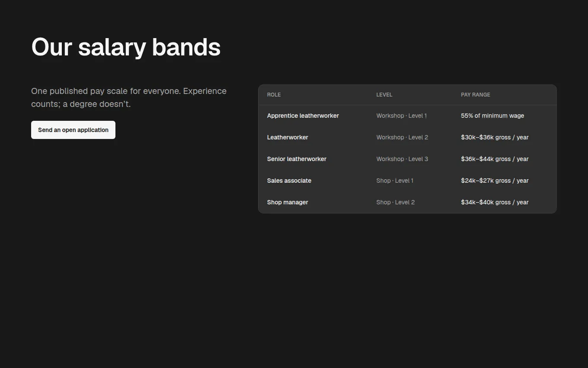Click the 'One published pay scale' paragraph

(129, 97)
